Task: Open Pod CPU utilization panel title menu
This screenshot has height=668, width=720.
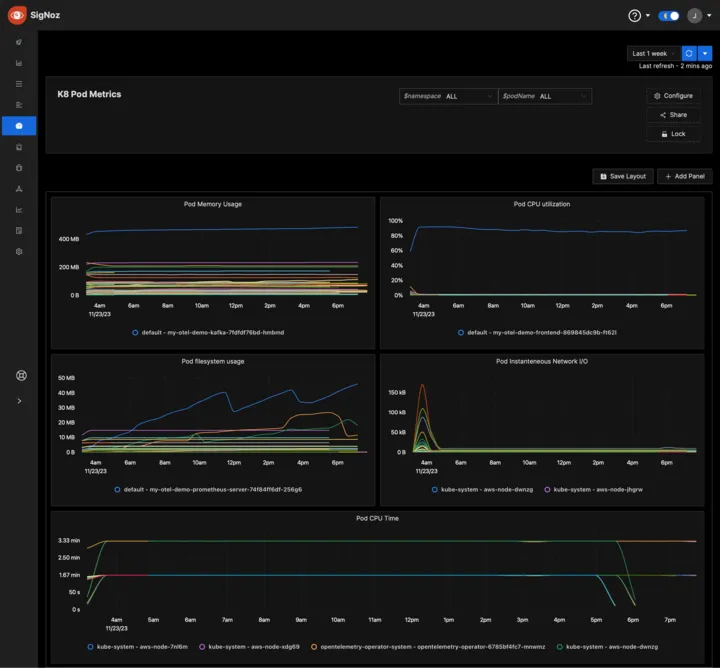Action: point(542,204)
